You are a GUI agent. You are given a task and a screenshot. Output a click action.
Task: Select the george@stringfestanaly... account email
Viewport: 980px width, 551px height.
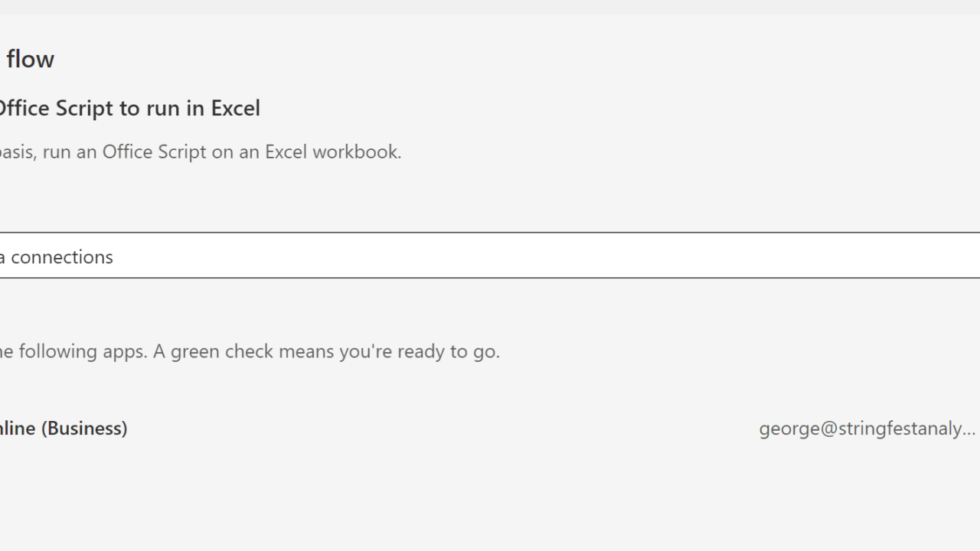point(866,429)
